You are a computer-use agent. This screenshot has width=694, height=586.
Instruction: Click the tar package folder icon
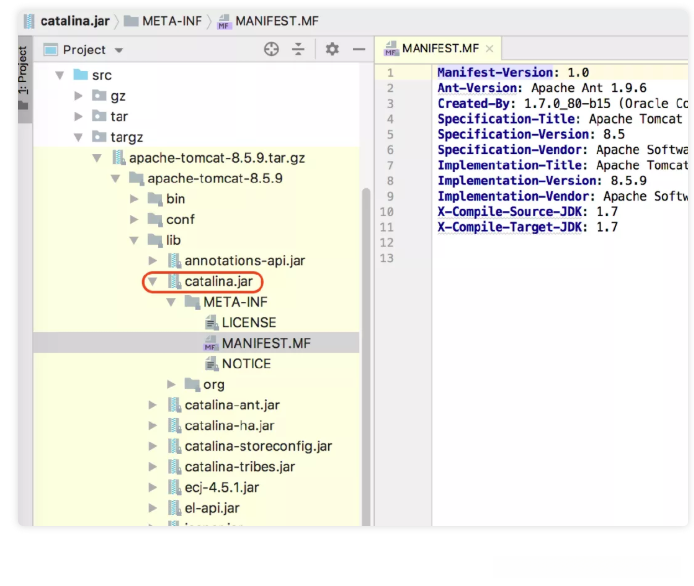pyautogui.click(x=99, y=116)
